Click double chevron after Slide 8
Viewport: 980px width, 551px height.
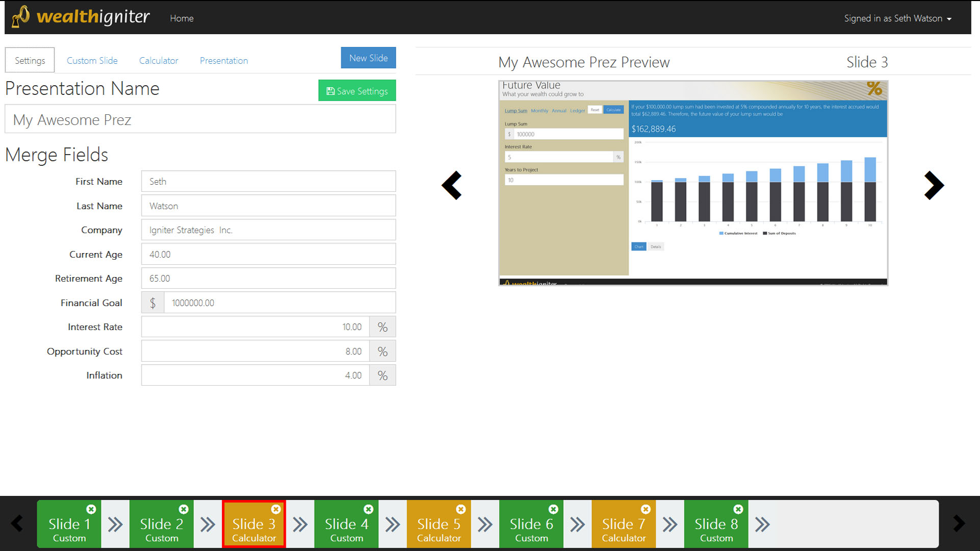[762, 524]
